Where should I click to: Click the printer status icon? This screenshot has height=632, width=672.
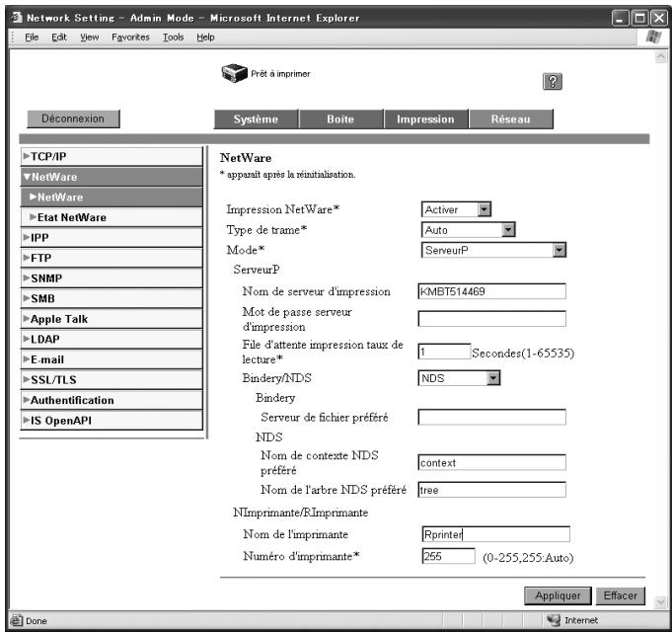tap(234, 73)
